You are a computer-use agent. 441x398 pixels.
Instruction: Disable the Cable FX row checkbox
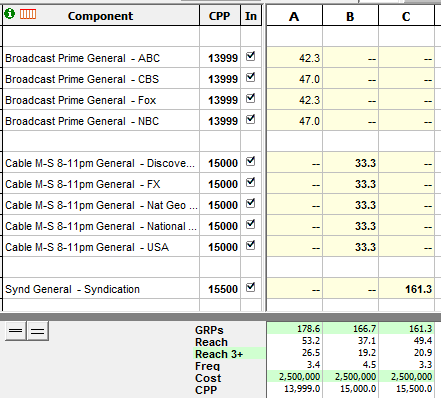250,182
